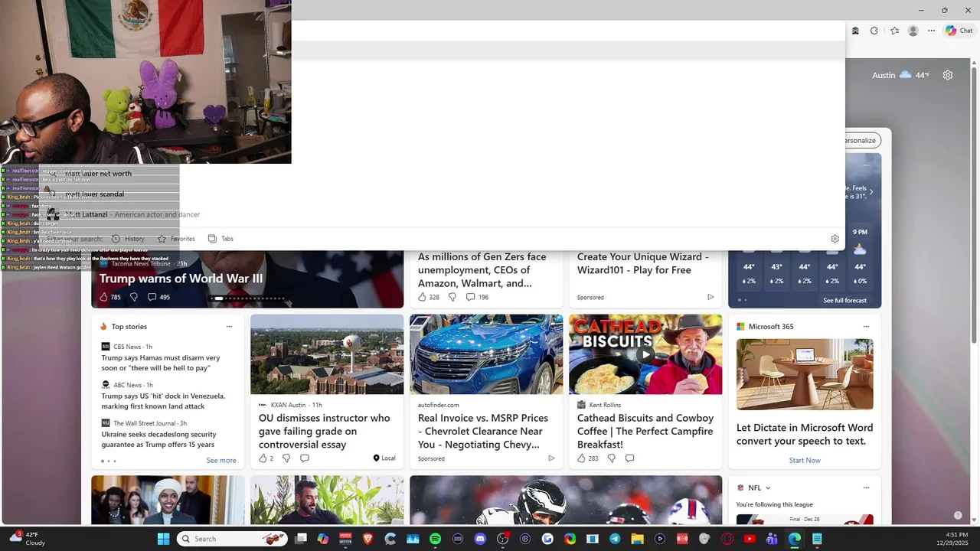Open the Hamas must disarm headline
980x551 pixels.
click(161, 363)
